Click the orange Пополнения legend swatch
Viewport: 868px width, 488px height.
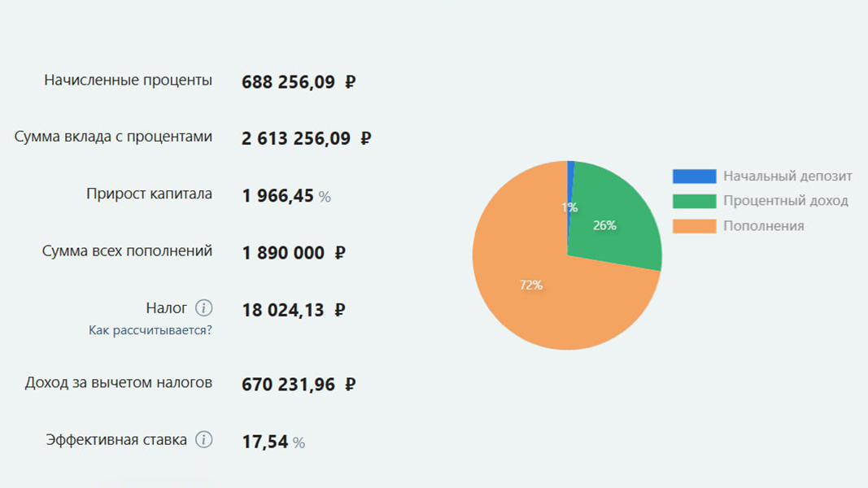pos(694,226)
